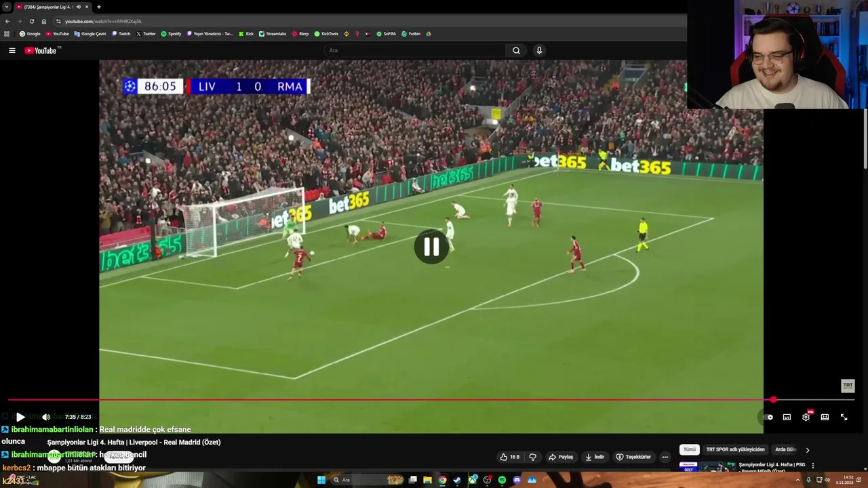Mute the video with the volume icon
Screen dimensions: 868x488
click(x=46, y=417)
